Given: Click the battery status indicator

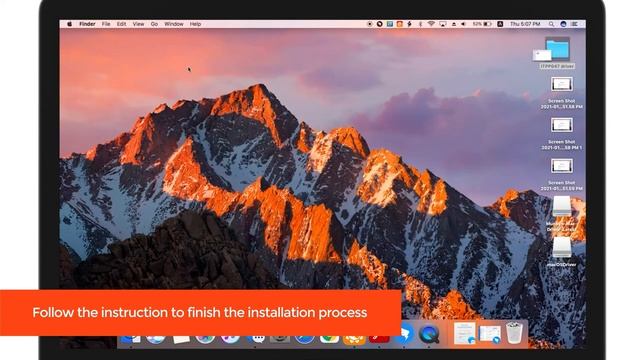Looking at the screenshot, I should pos(482,24).
